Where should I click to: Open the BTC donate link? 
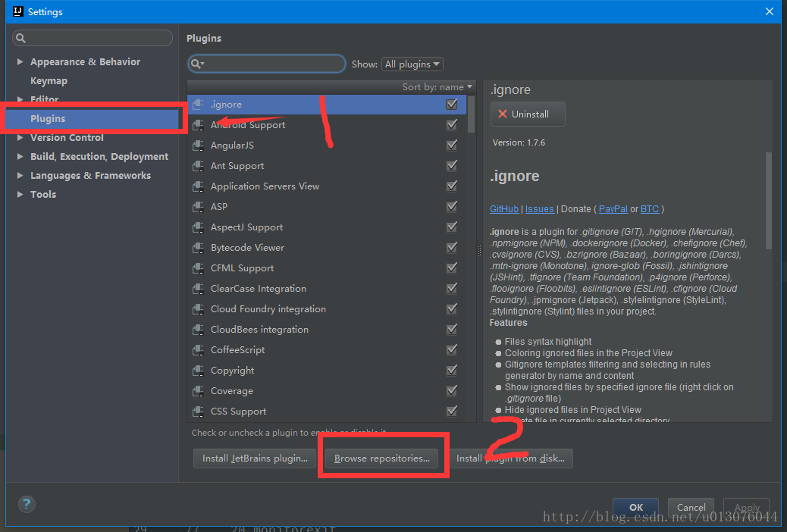click(x=650, y=209)
